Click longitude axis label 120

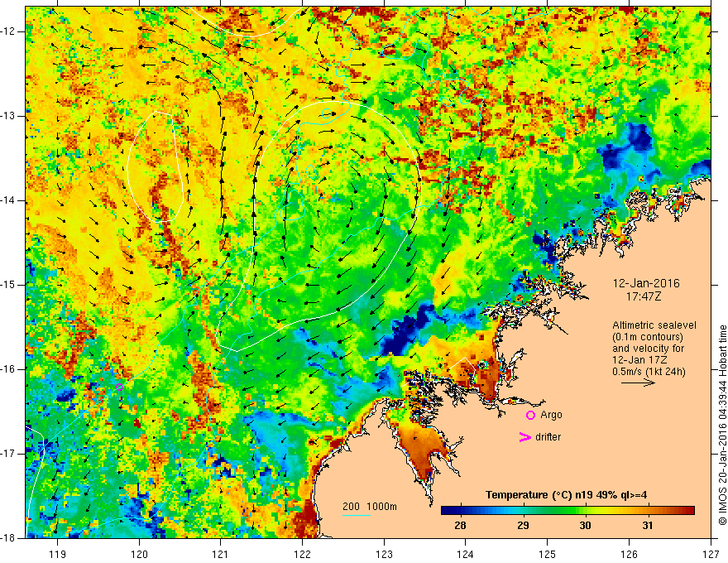coord(139,554)
